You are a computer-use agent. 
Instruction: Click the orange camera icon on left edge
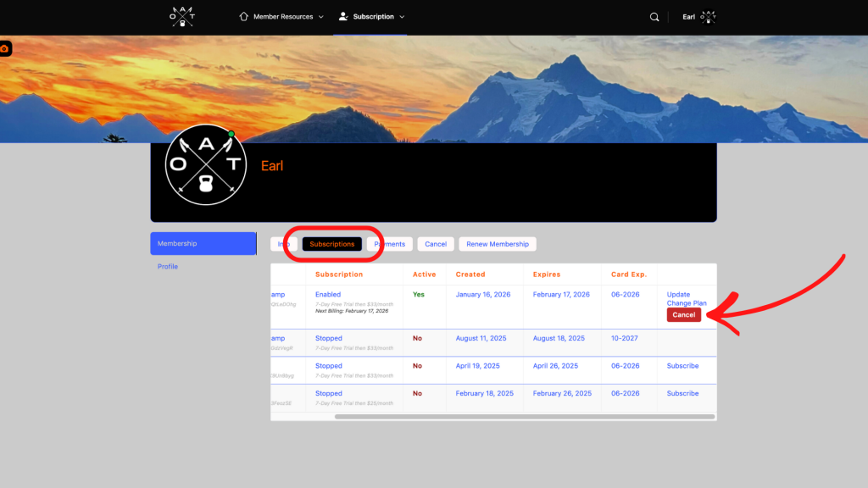[x=5, y=49]
